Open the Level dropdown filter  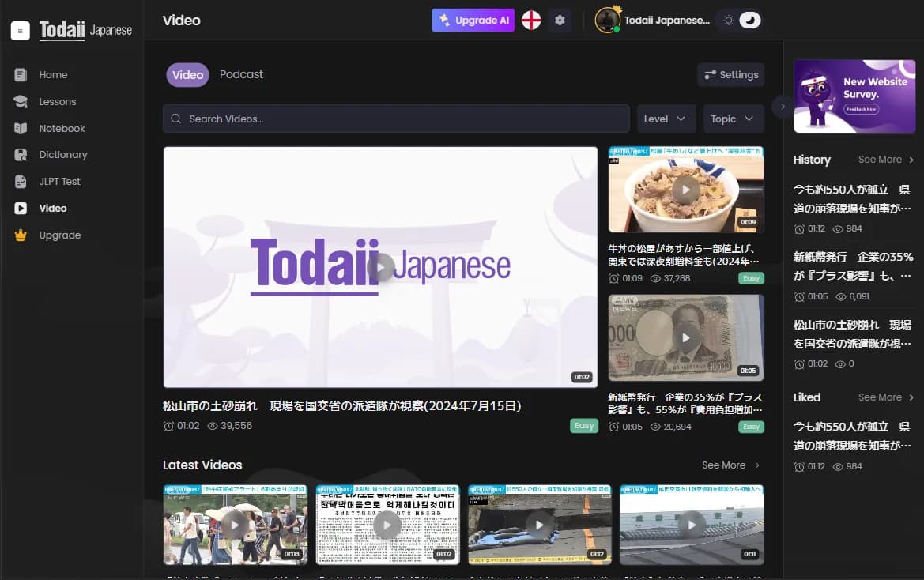[666, 119]
